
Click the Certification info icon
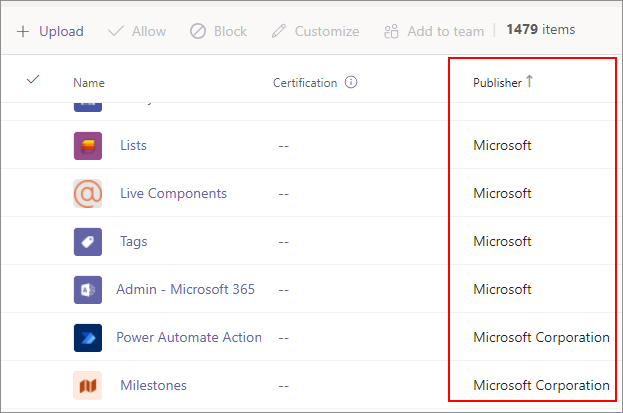coord(351,83)
